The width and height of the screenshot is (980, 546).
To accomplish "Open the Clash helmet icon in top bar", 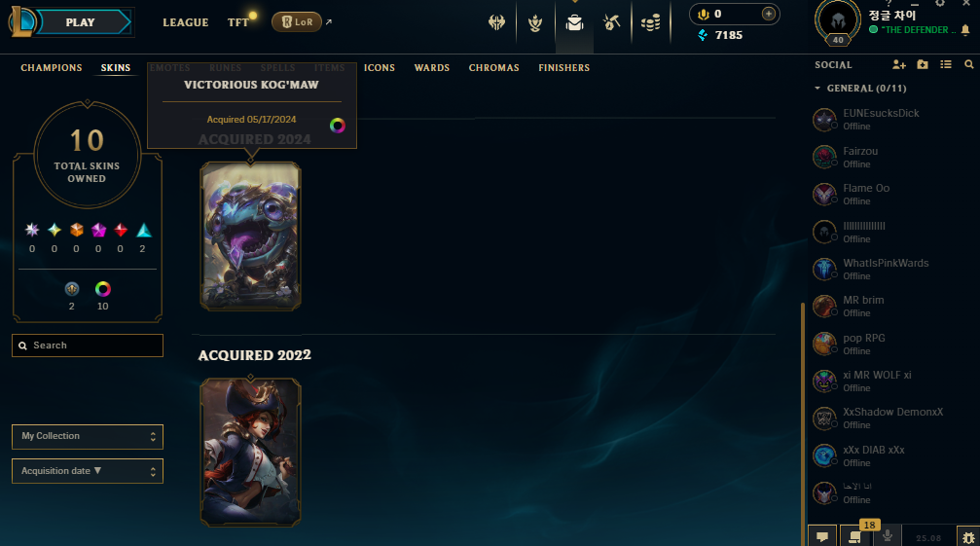I will [x=497, y=23].
